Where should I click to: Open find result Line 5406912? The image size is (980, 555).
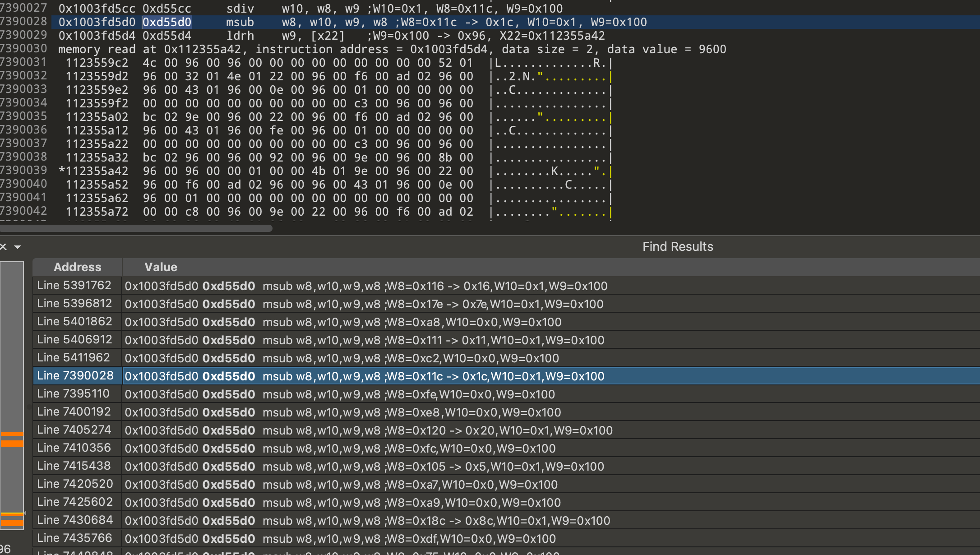click(x=74, y=340)
